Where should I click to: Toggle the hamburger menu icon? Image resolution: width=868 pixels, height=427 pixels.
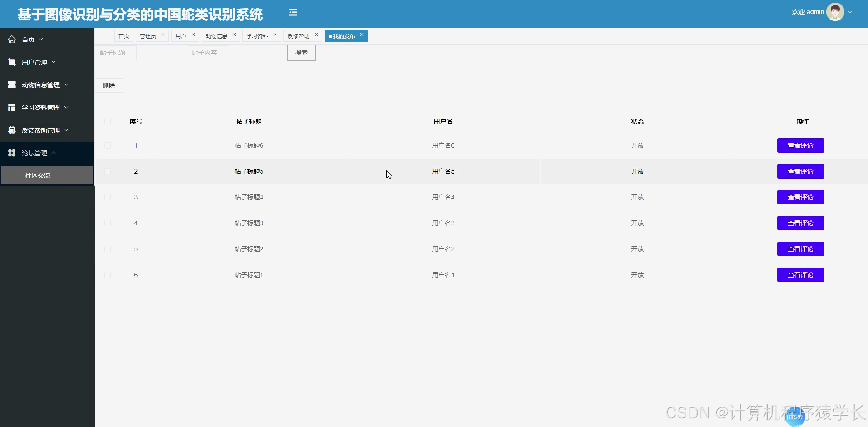[x=293, y=12]
